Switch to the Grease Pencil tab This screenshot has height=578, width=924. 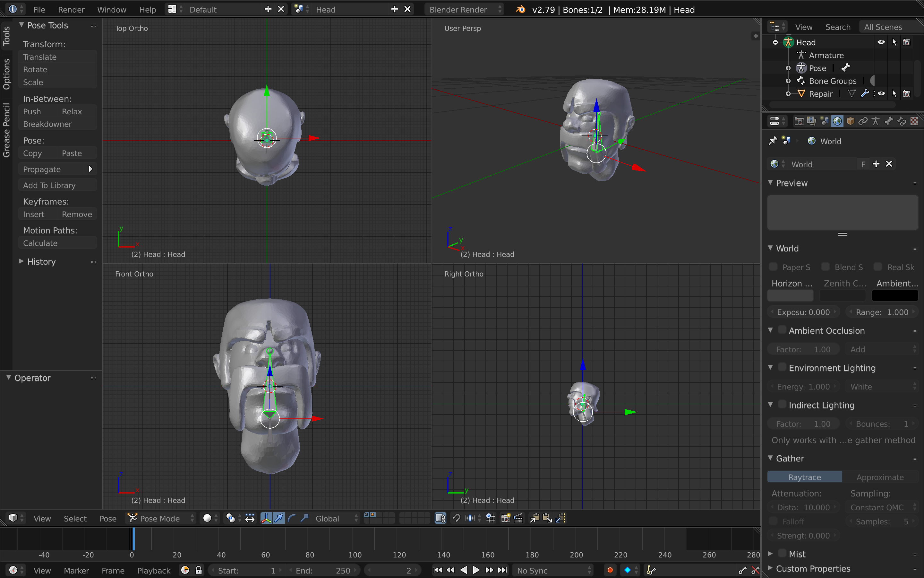pos(6,130)
